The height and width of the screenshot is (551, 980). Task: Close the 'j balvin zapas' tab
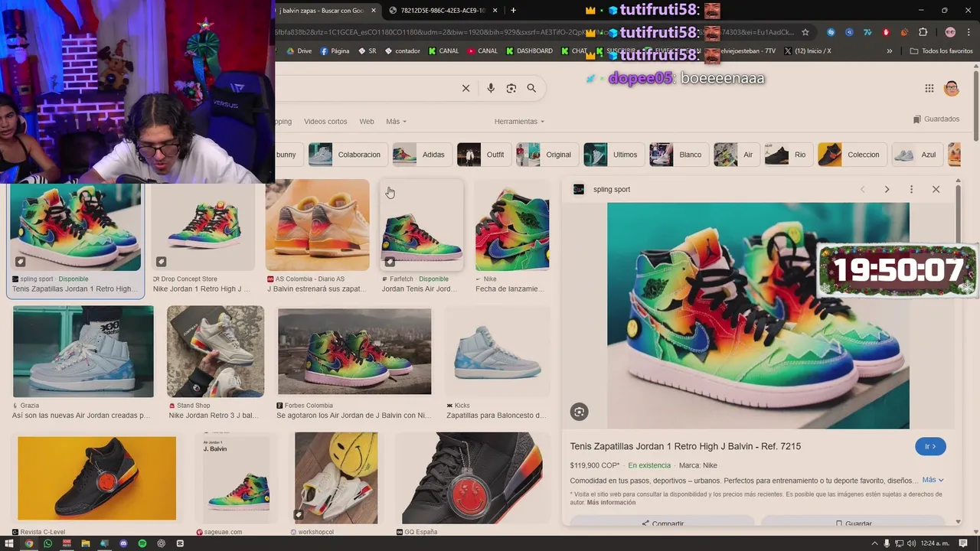click(x=374, y=11)
